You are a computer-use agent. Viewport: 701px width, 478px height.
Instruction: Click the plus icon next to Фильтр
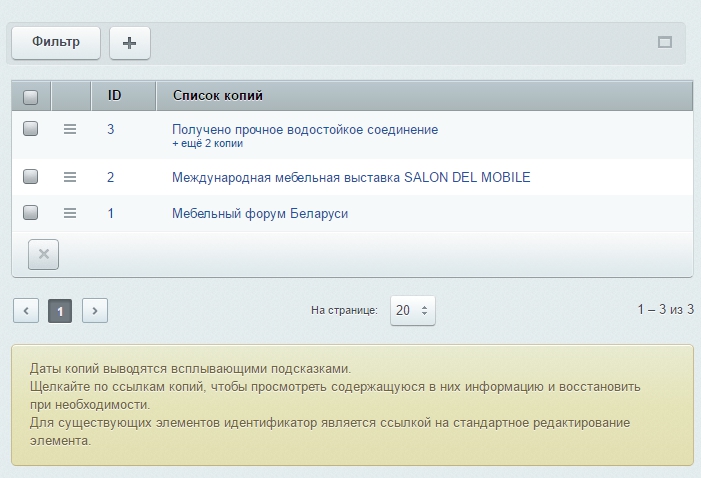[x=129, y=43]
